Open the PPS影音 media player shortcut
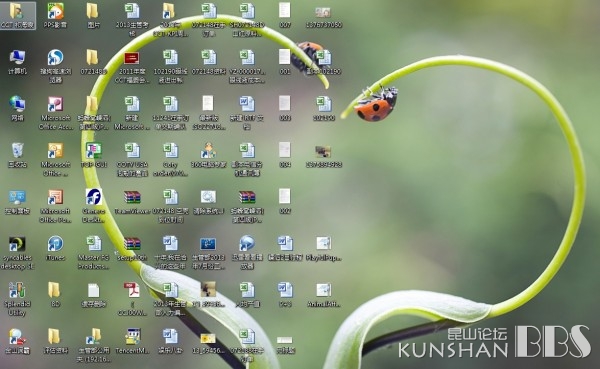Viewport: 600px width, 369px height. pos(55,11)
